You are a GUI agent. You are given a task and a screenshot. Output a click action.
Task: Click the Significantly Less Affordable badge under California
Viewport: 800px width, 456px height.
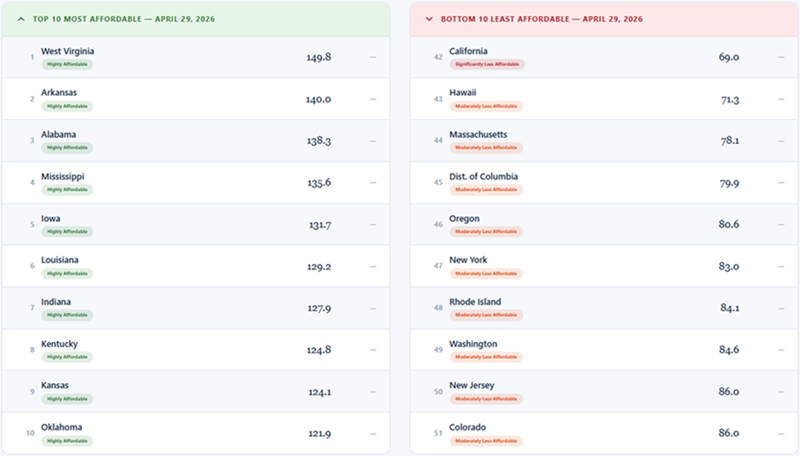[487, 64]
